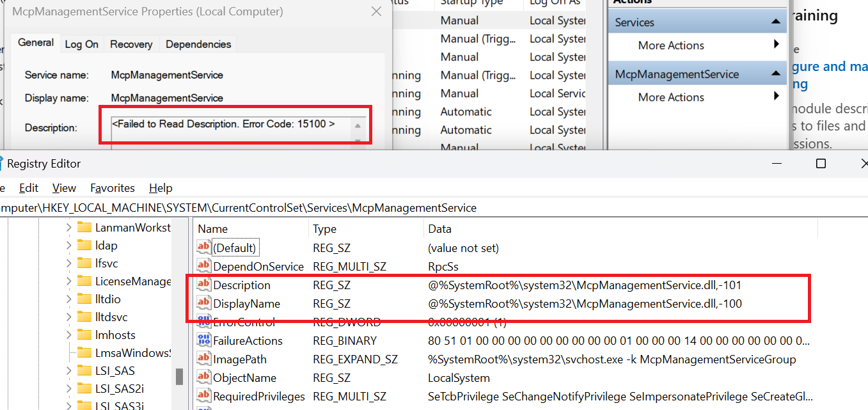Screen dimensions: 868x410
Task: Click the LanmanWorkstation folder icon
Action: click(84, 227)
